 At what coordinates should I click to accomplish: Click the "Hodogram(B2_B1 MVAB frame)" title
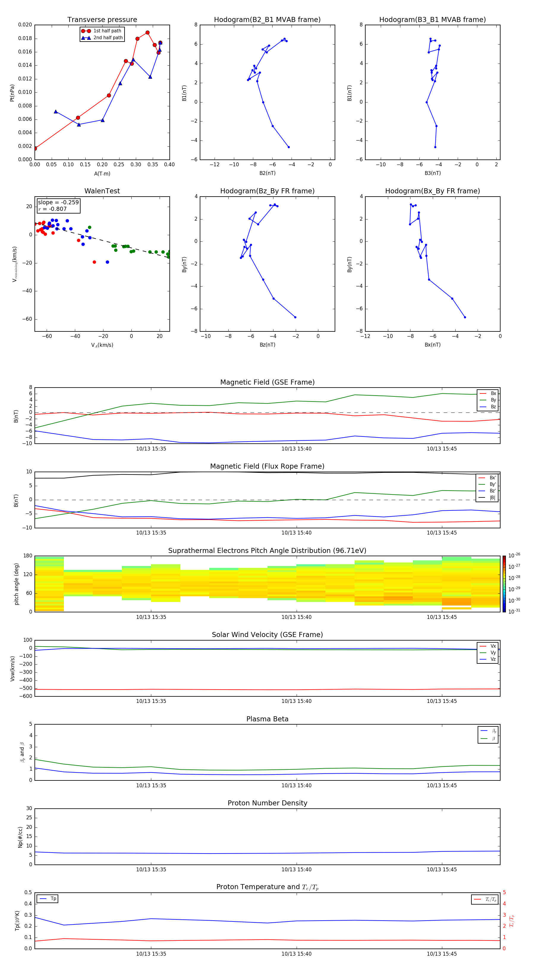pos(267,20)
